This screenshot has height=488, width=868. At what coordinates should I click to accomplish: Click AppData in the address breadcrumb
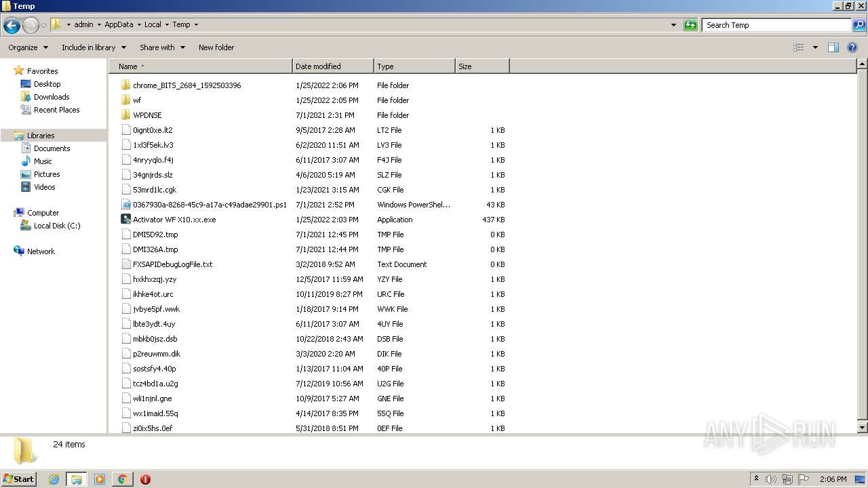click(119, 24)
